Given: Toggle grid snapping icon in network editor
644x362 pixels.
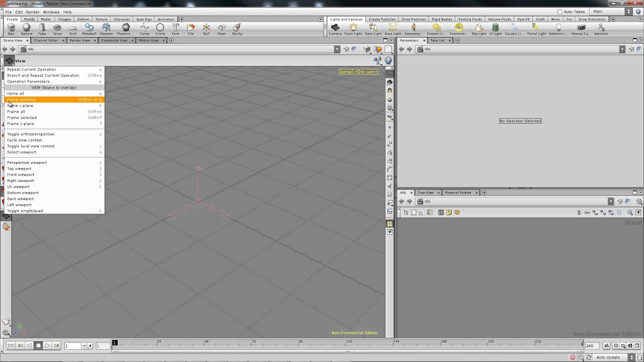Looking at the screenshot, I should (x=619, y=213).
